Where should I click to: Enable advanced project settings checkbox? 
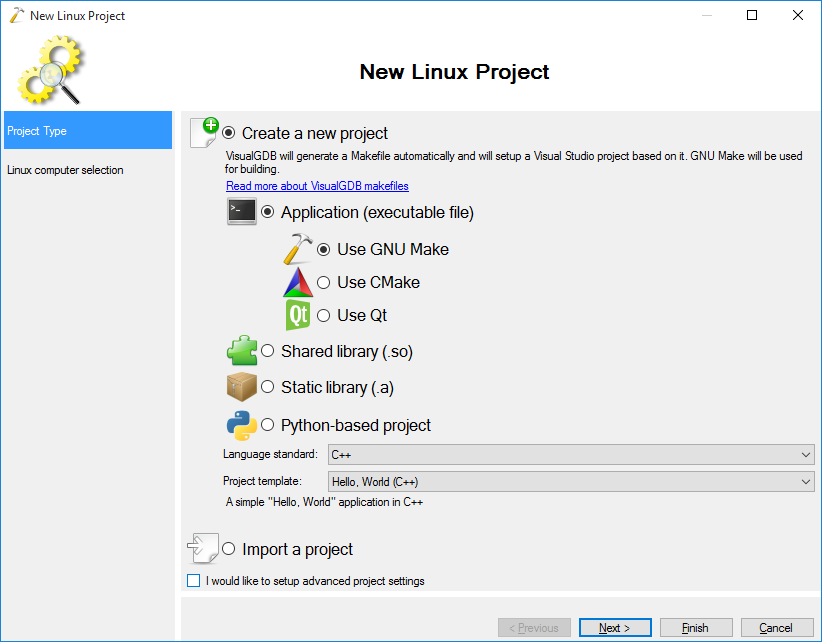193,581
